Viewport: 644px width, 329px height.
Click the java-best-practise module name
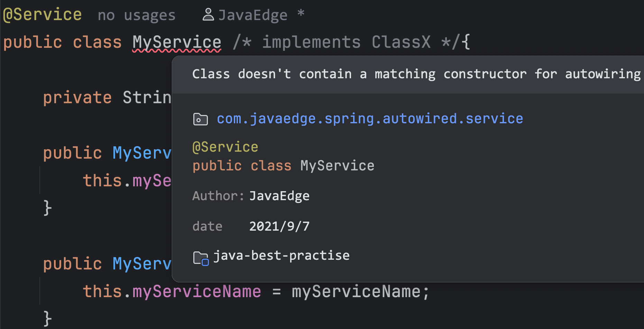tap(281, 256)
